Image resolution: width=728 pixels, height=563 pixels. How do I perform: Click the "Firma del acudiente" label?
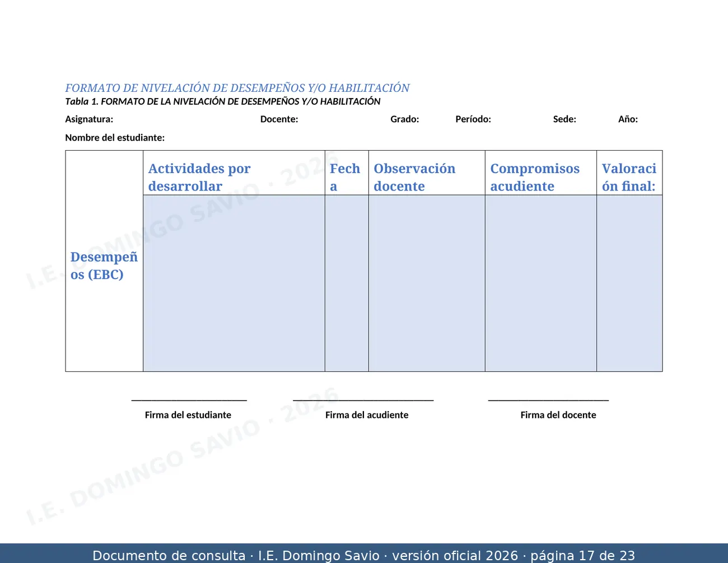tap(367, 415)
